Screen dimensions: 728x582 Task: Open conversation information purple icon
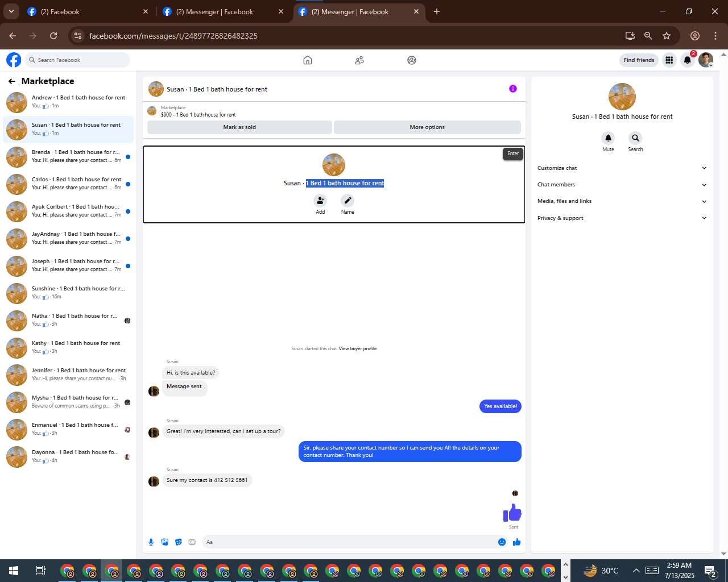coord(513,89)
